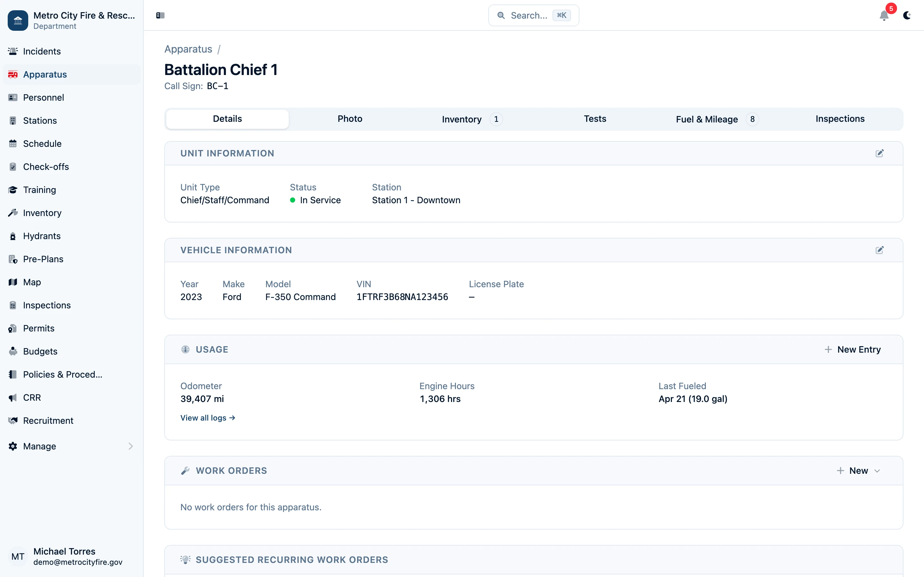Open Budgets in the sidebar
The image size is (924, 577).
tap(40, 351)
